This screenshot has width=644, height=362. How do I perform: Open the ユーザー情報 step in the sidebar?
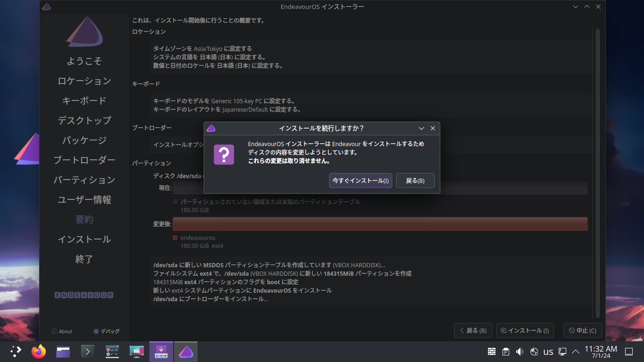pyautogui.click(x=84, y=200)
